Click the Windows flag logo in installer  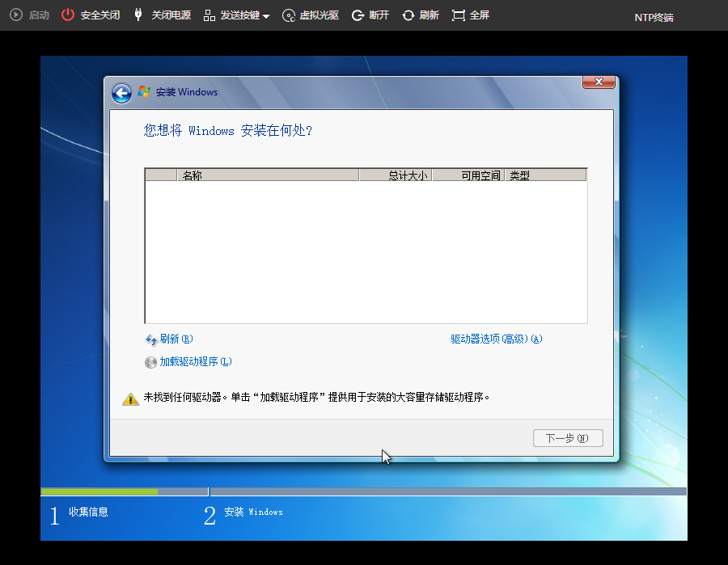click(144, 91)
